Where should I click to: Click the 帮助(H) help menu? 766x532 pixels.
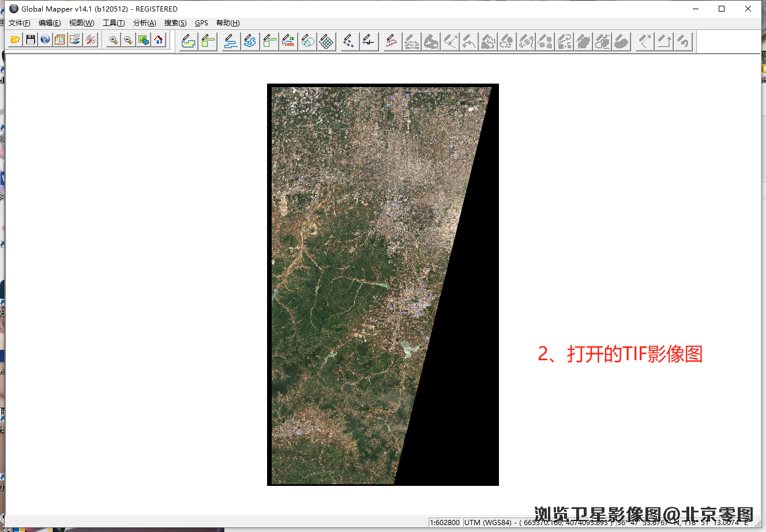pyautogui.click(x=228, y=23)
